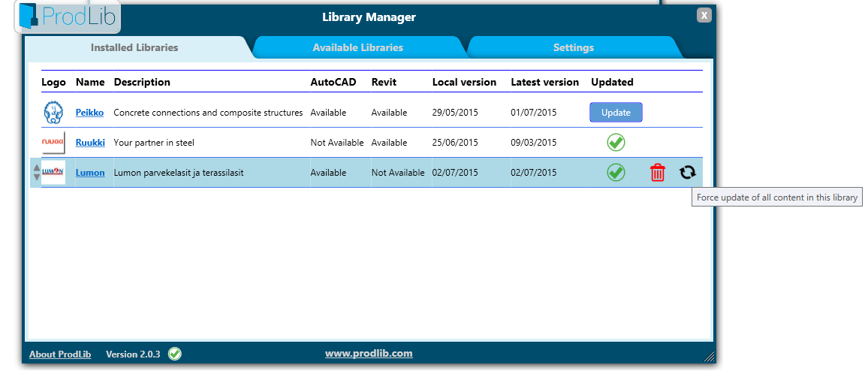Click the ProdLib logo at top left
This screenshot has height=377, width=868.
pyautogui.click(x=68, y=16)
